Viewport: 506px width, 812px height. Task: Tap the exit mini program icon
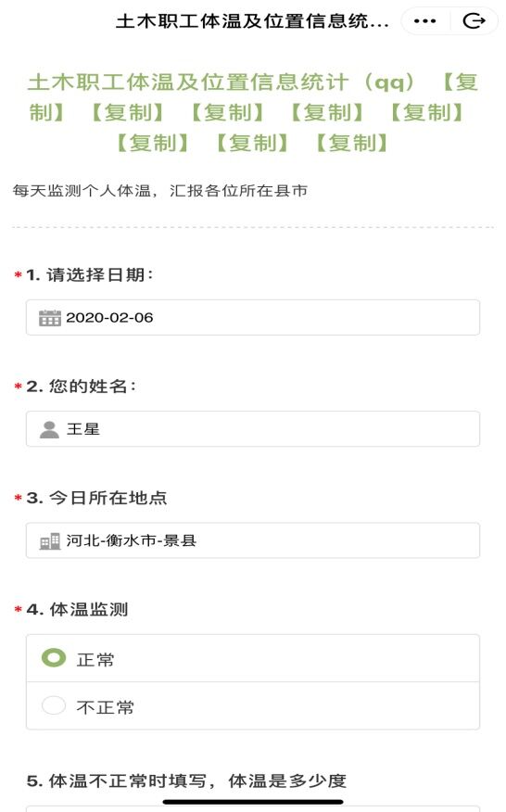pyautogui.click(x=474, y=21)
